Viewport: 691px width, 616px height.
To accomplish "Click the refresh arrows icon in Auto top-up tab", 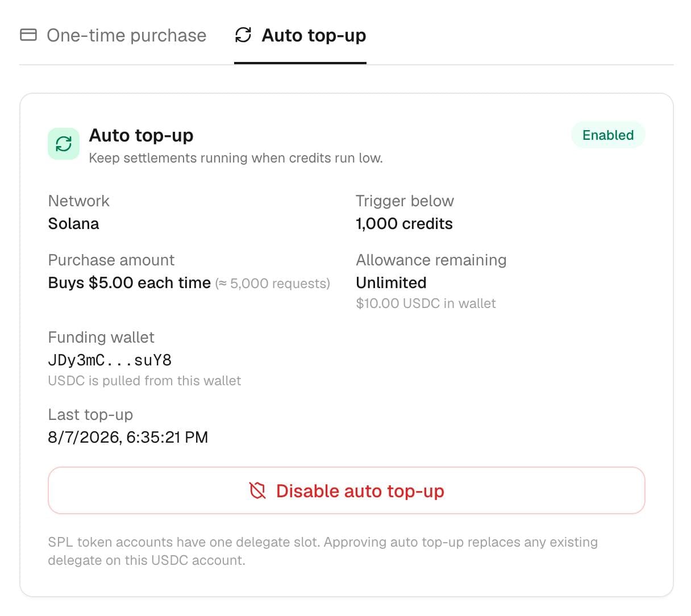I will point(243,35).
